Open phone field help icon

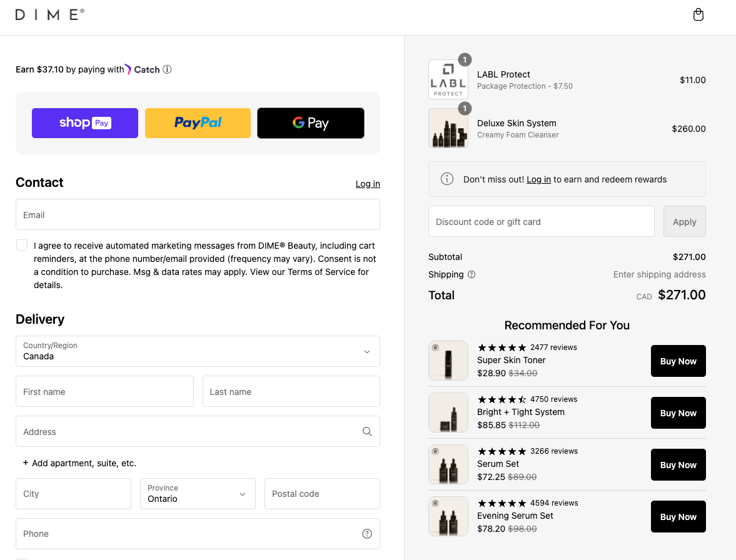coord(367,534)
